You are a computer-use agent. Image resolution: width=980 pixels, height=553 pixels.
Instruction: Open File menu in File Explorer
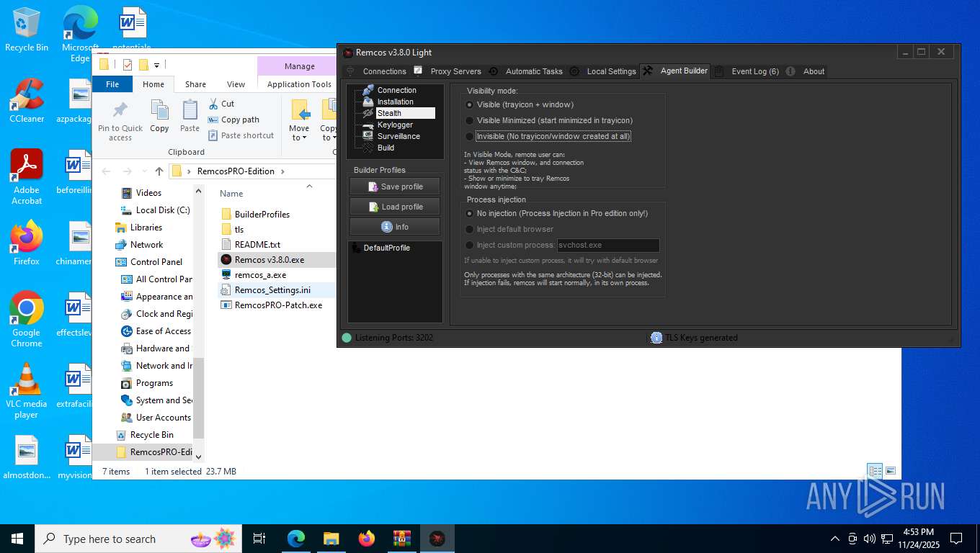point(112,84)
